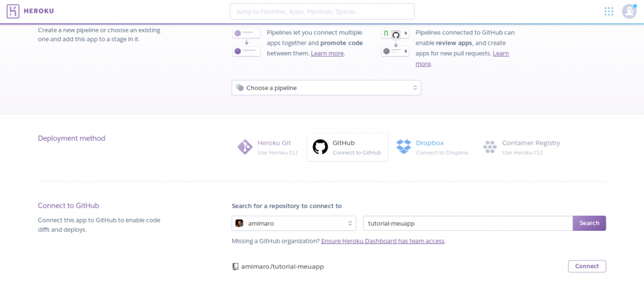Select the GitHub deployment method tab

coord(347,147)
